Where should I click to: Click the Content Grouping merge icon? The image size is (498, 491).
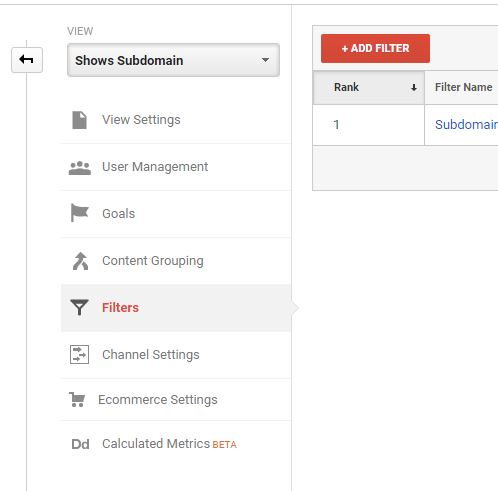[x=80, y=261]
